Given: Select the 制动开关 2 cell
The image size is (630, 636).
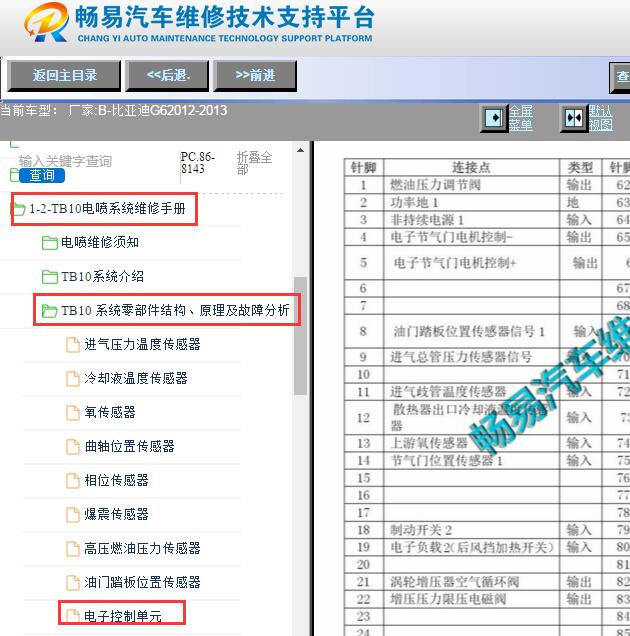Looking at the screenshot, I should coord(471,530).
